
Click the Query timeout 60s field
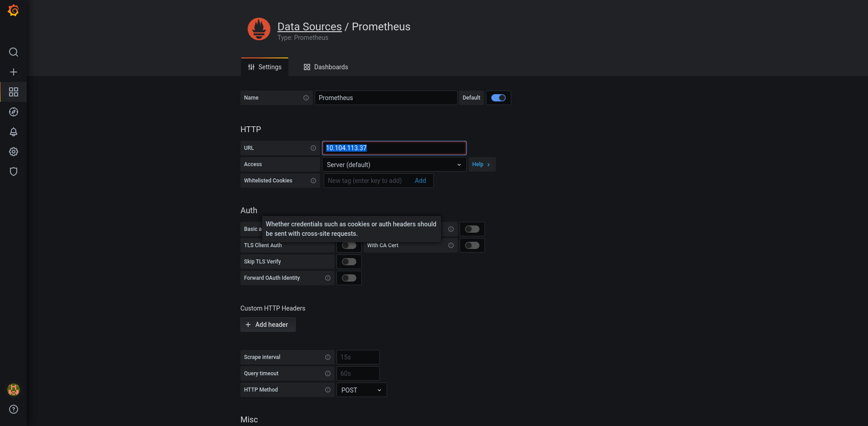pos(358,373)
